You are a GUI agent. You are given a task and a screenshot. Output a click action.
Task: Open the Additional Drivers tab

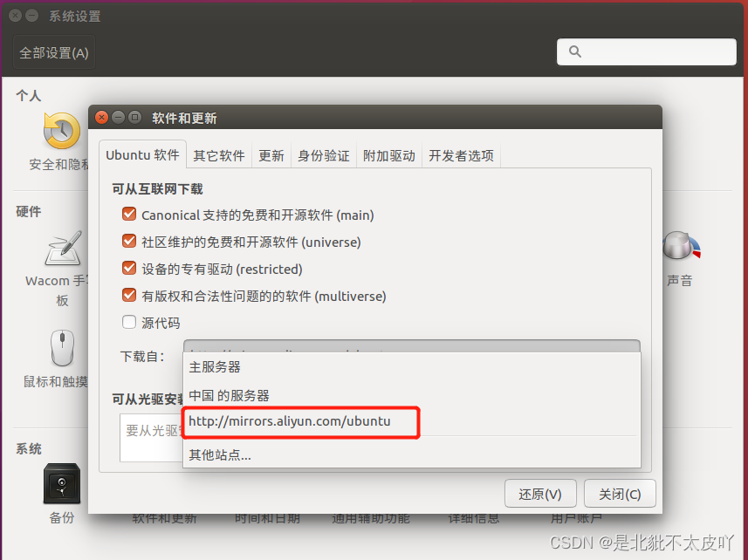[388, 155]
